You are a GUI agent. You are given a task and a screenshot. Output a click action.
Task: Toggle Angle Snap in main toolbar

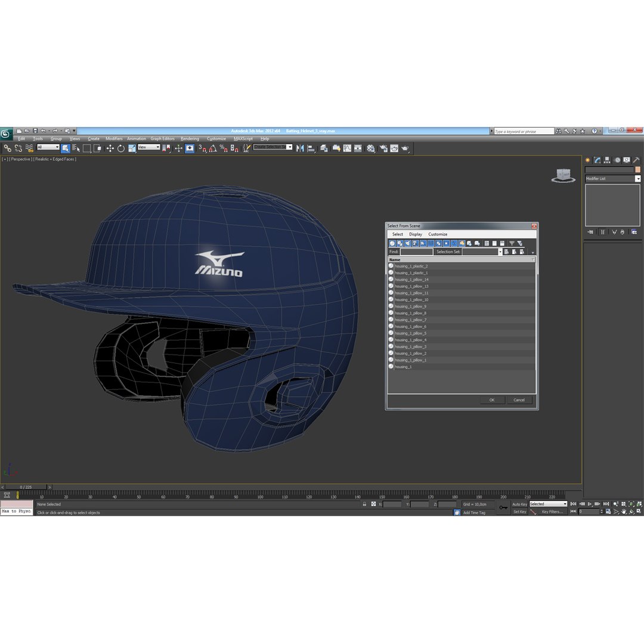pyautogui.click(x=213, y=148)
